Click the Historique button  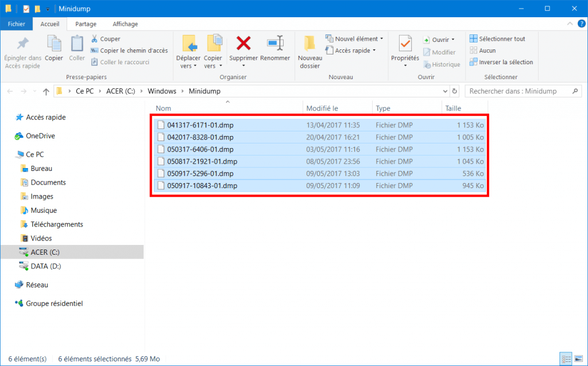442,64
